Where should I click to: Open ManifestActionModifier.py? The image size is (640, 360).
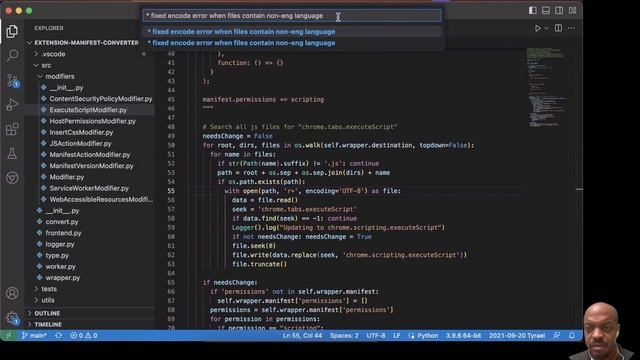pos(89,155)
